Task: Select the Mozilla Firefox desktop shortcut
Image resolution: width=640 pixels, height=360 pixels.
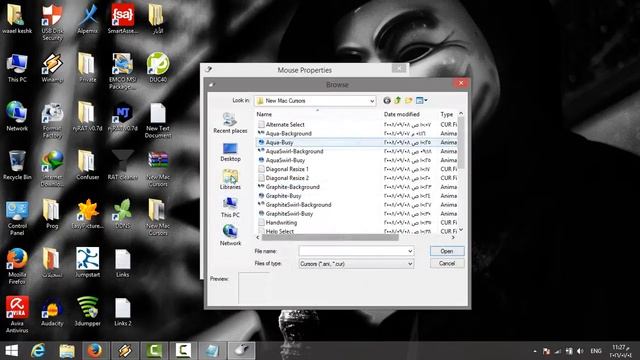Action: (x=17, y=266)
